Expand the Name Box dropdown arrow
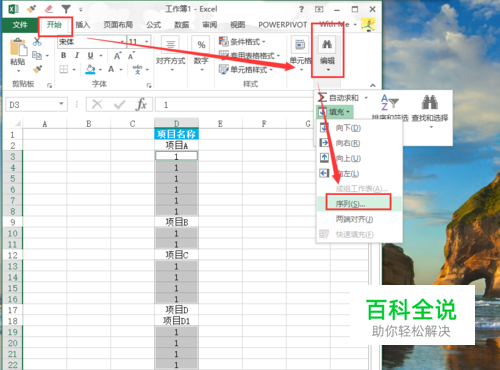 pos(61,104)
